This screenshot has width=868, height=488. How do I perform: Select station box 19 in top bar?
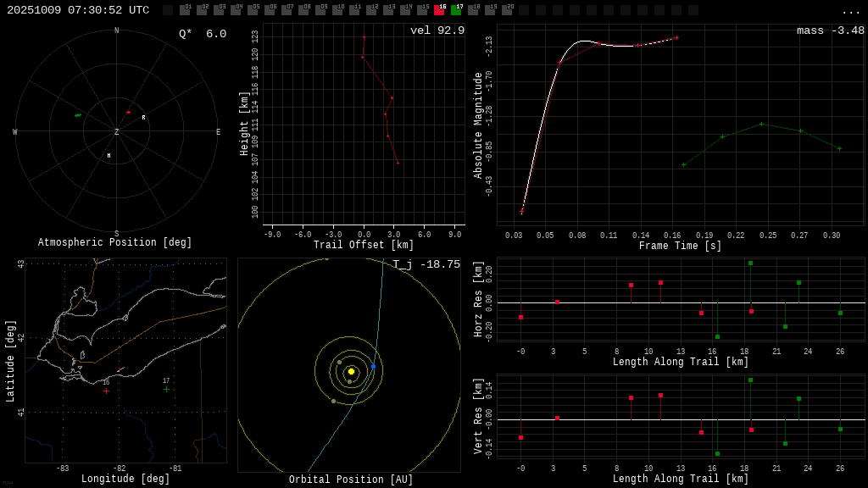click(490, 10)
